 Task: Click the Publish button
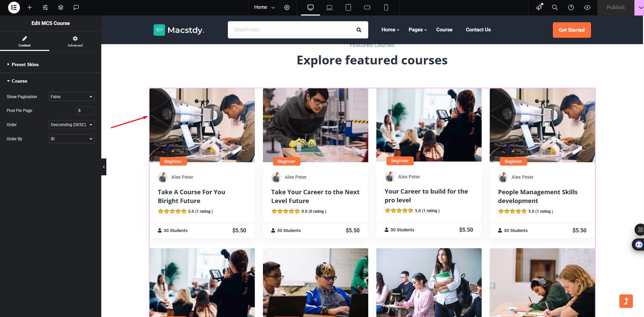point(616,7)
